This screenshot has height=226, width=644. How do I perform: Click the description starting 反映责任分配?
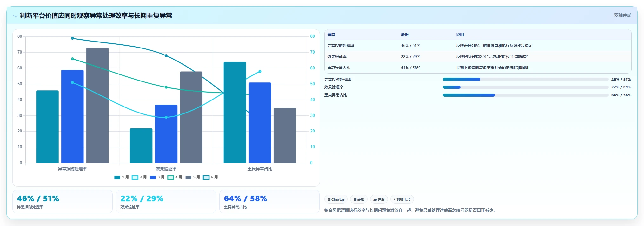494,46
